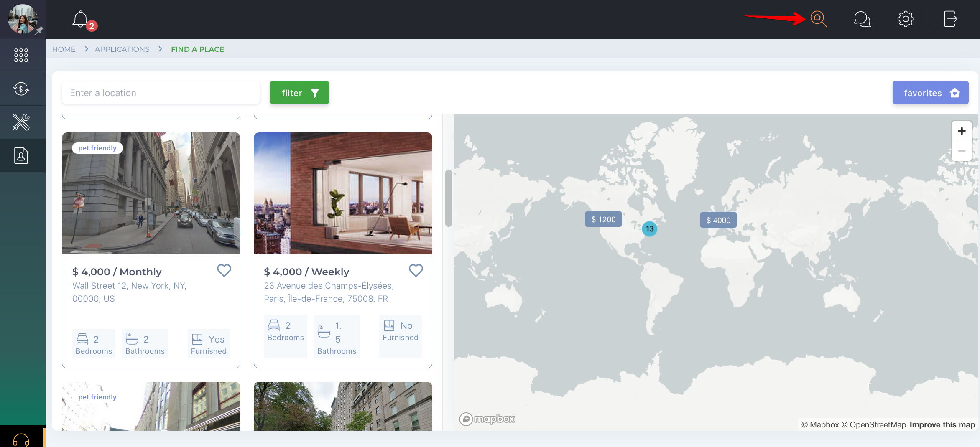
Task: Open the notifications bell
Action: (x=80, y=19)
